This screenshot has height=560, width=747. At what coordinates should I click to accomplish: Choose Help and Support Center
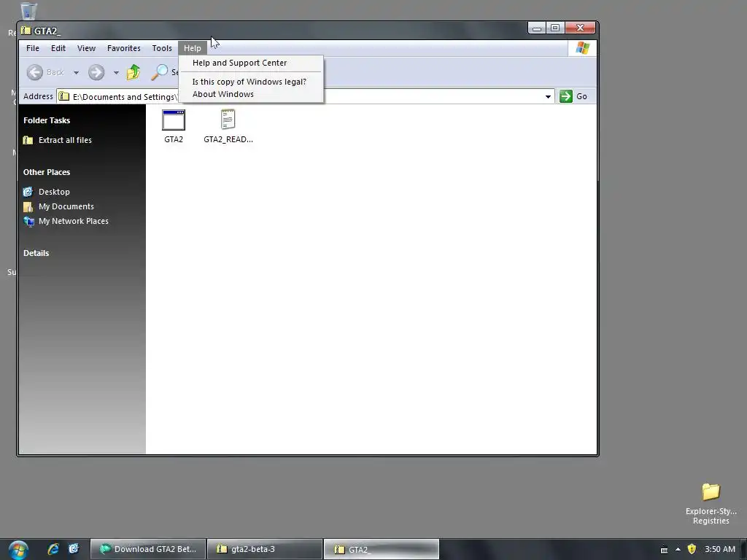(251, 63)
